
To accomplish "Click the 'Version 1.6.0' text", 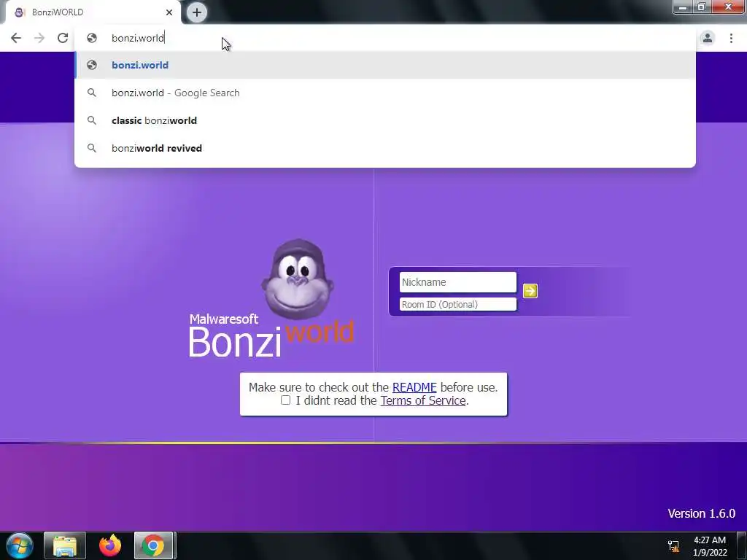I will point(701,514).
